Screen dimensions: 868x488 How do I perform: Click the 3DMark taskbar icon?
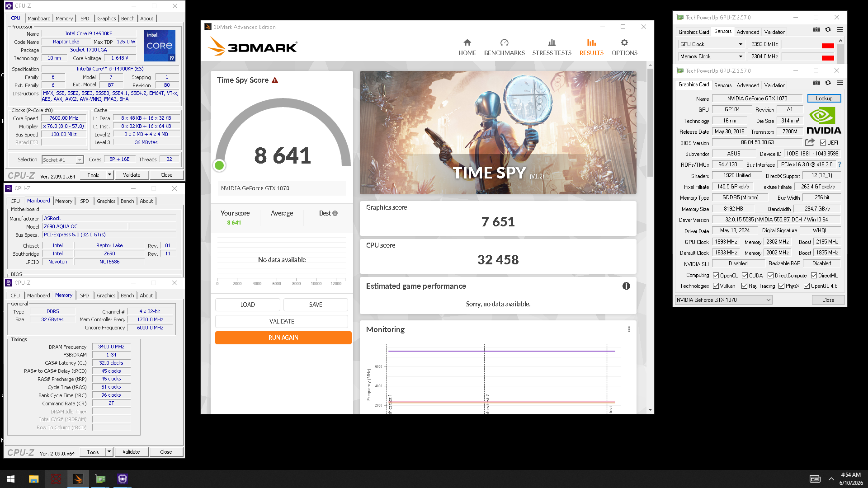pos(78,479)
